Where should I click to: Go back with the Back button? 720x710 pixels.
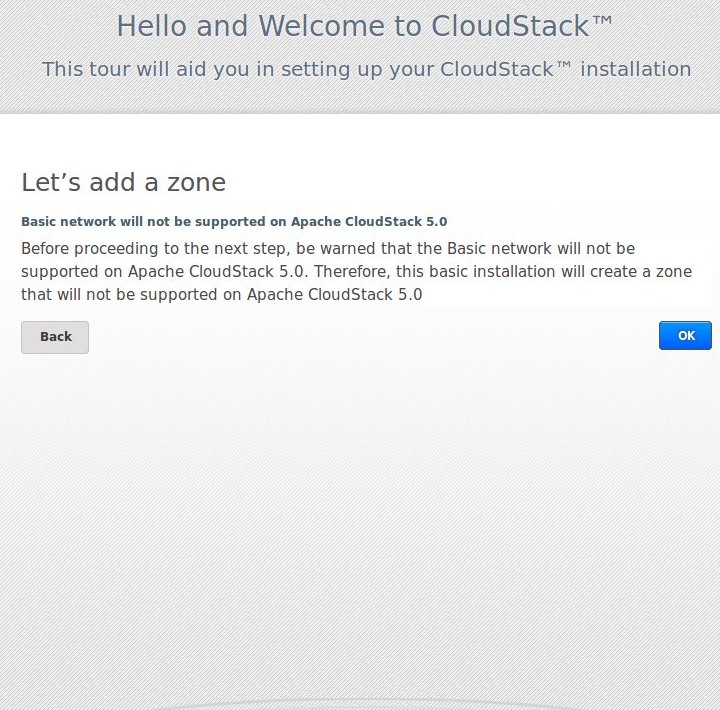pyautogui.click(x=55, y=337)
